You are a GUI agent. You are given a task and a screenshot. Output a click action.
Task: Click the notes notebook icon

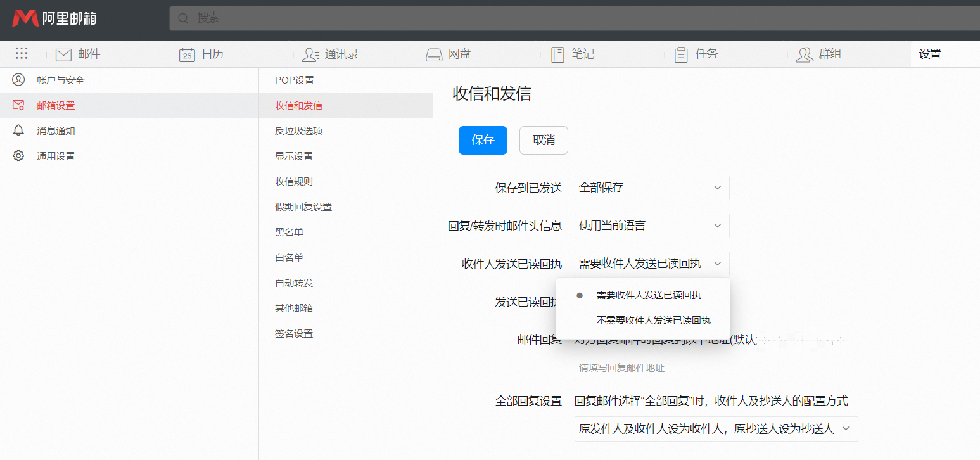click(x=557, y=54)
